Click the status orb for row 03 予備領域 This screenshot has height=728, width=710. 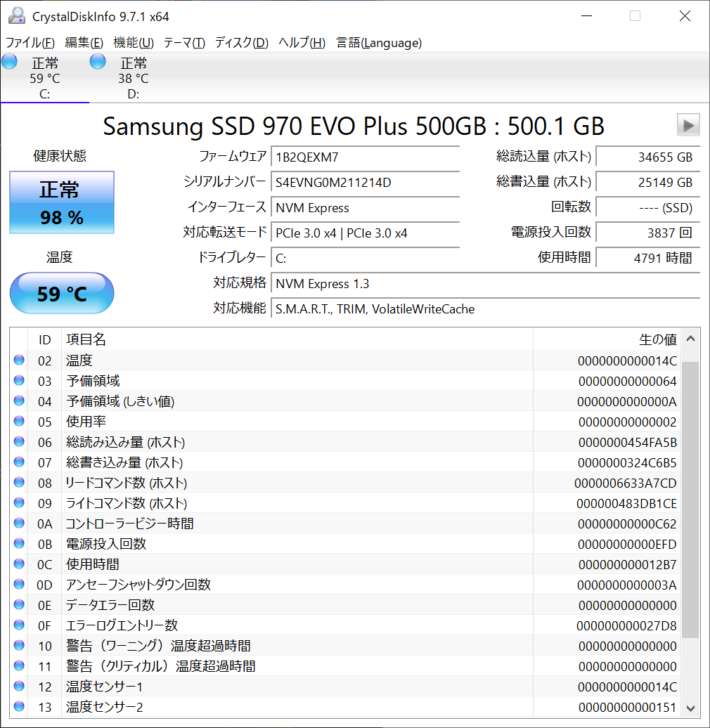[x=19, y=380]
